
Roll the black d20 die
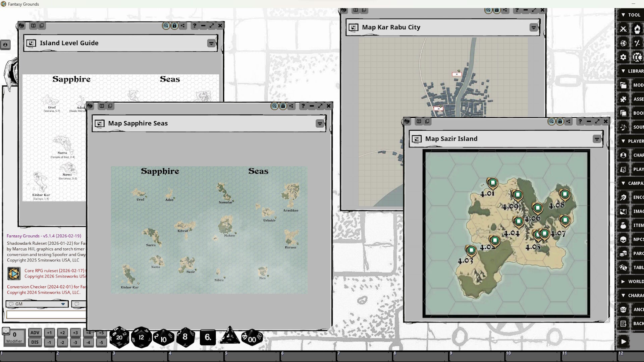click(x=119, y=338)
